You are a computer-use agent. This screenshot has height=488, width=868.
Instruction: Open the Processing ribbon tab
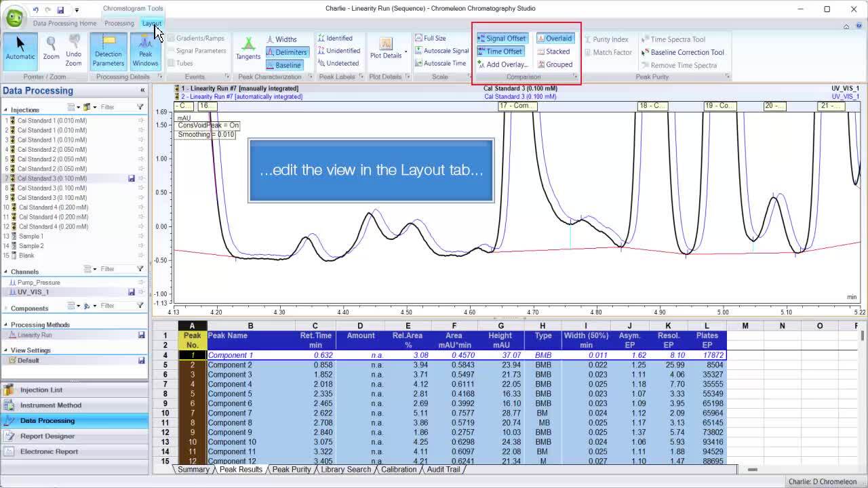119,23
